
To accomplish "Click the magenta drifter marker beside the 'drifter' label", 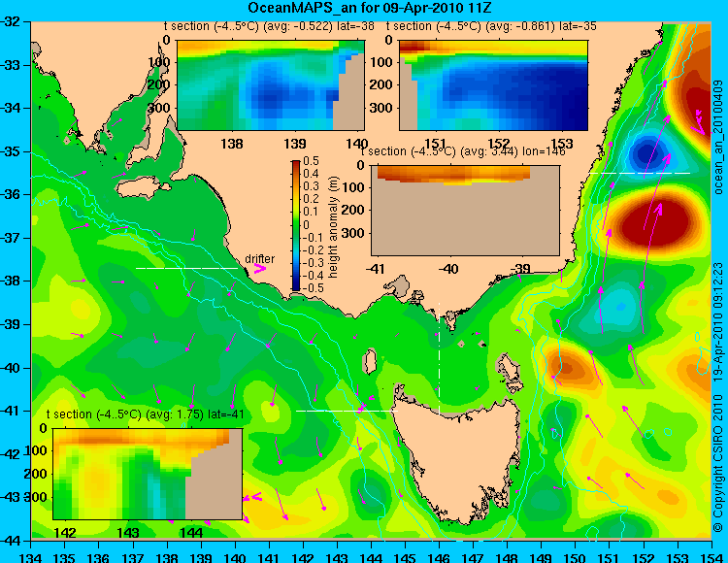I will pyautogui.click(x=259, y=269).
